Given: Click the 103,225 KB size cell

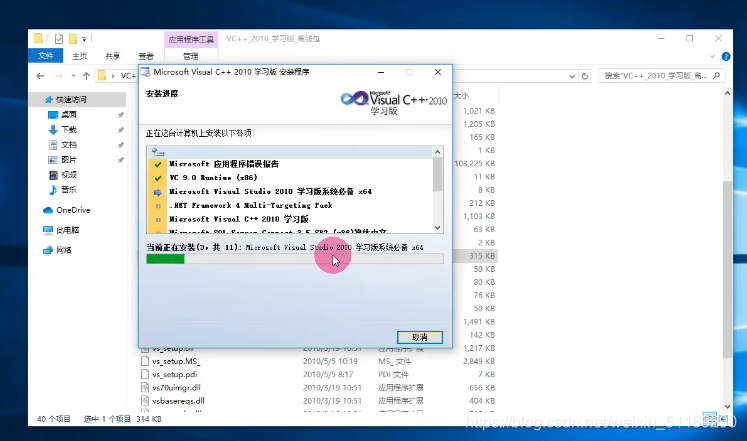Looking at the screenshot, I should click(474, 163).
